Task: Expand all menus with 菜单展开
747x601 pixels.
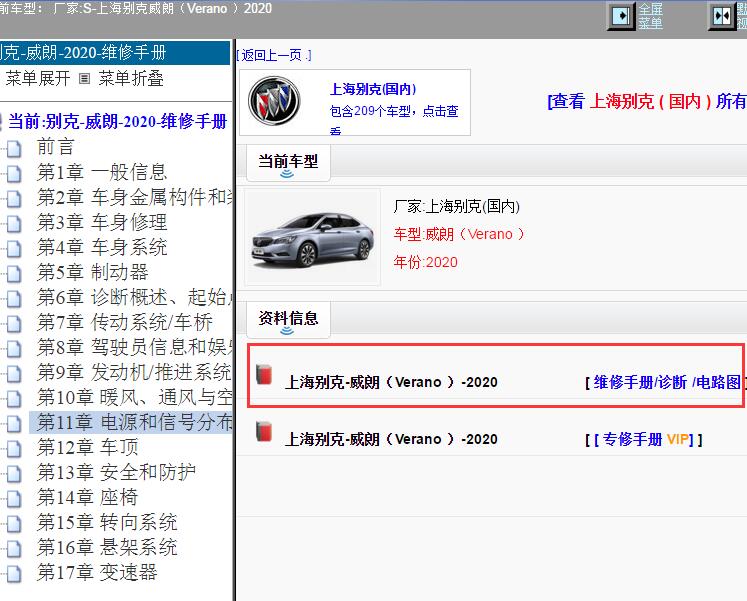Action: coord(38,78)
